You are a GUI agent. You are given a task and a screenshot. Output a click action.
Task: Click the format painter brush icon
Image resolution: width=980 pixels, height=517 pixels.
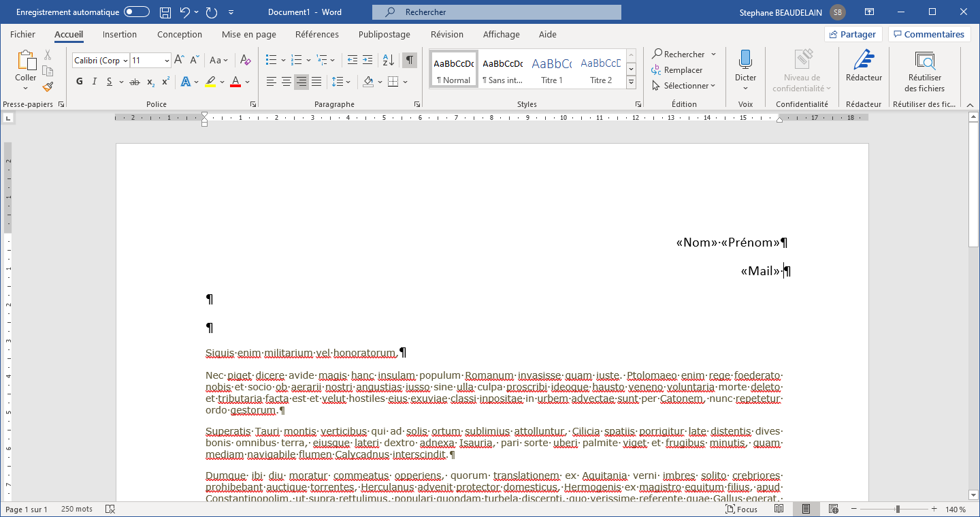click(x=48, y=87)
